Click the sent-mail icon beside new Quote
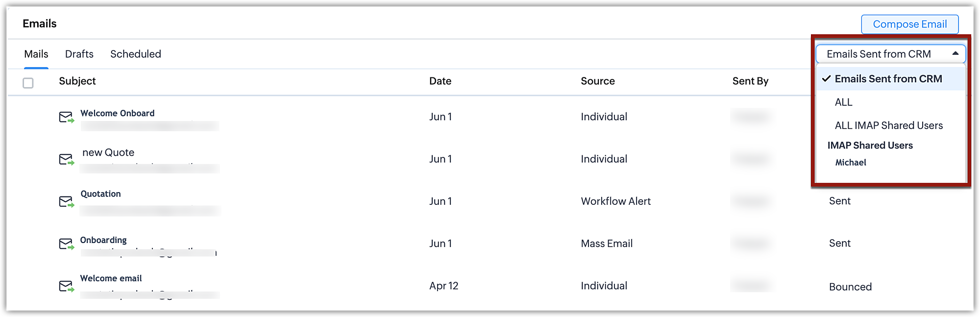Image resolution: width=980 pixels, height=317 pixels. point(67,159)
